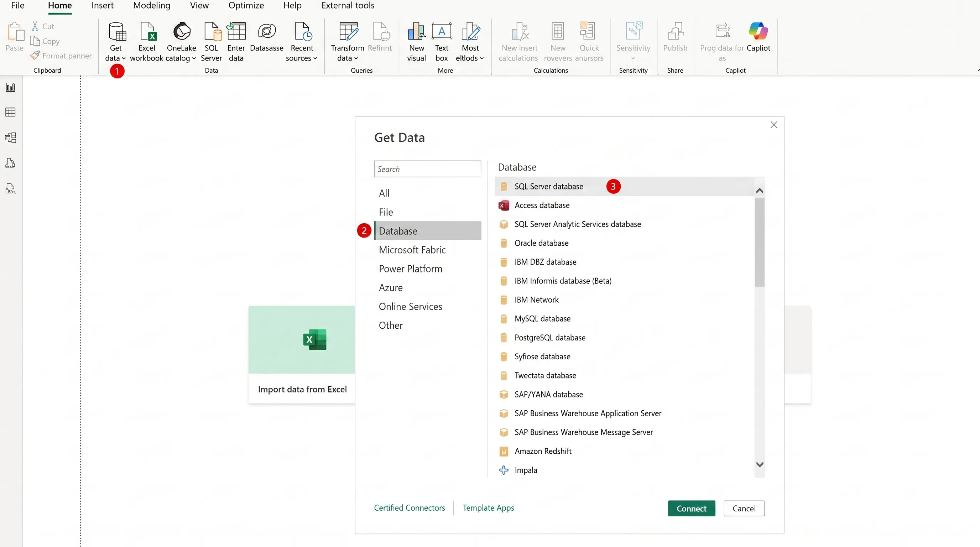
Task: Select Access database connector
Action: point(625,205)
